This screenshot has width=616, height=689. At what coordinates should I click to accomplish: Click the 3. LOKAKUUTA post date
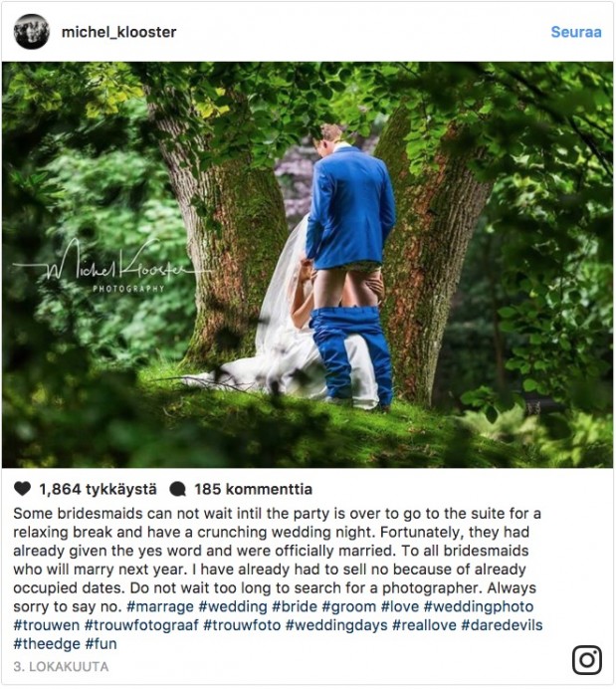[61, 666]
